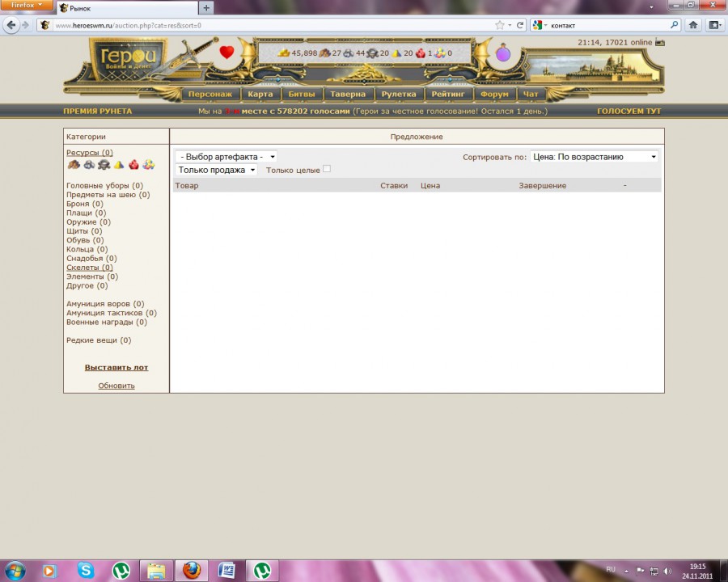Open Skype from the taskbar
Viewport: 728px width, 582px height.
pos(86,571)
